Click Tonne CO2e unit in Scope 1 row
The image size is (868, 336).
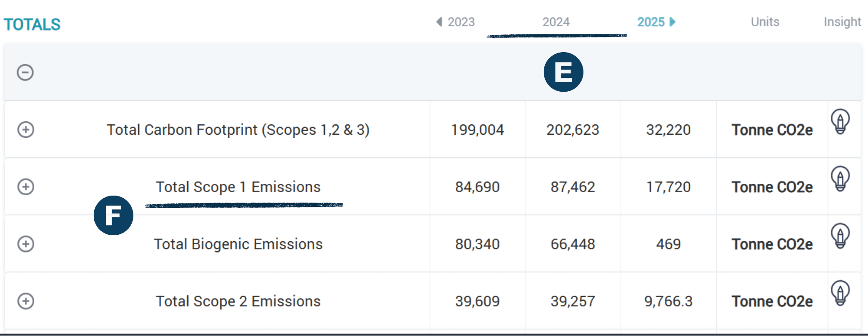[x=772, y=187]
